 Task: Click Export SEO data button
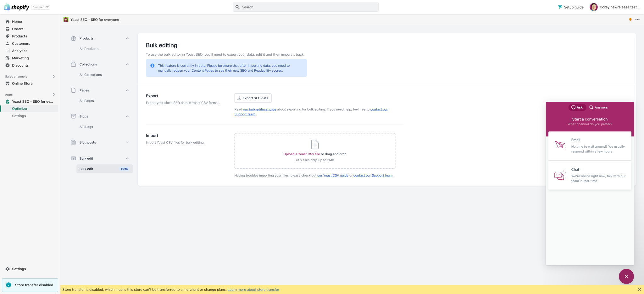click(x=253, y=98)
